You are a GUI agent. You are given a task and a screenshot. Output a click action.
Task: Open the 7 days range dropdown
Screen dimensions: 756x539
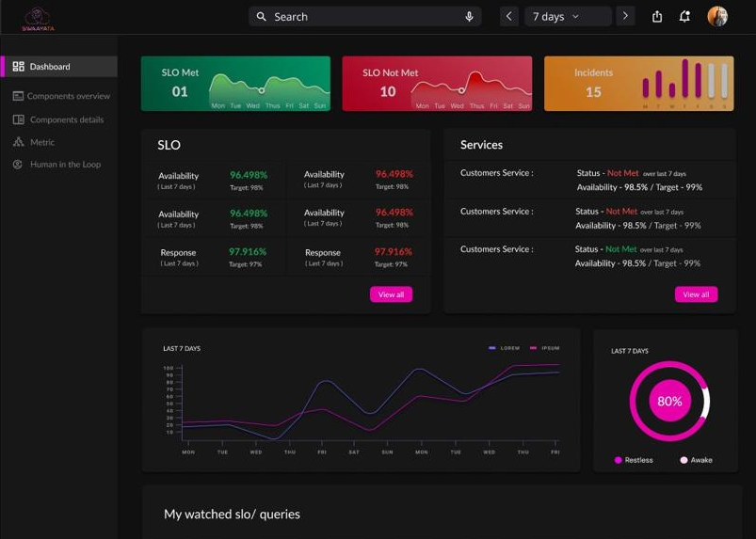pyautogui.click(x=568, y=16)
